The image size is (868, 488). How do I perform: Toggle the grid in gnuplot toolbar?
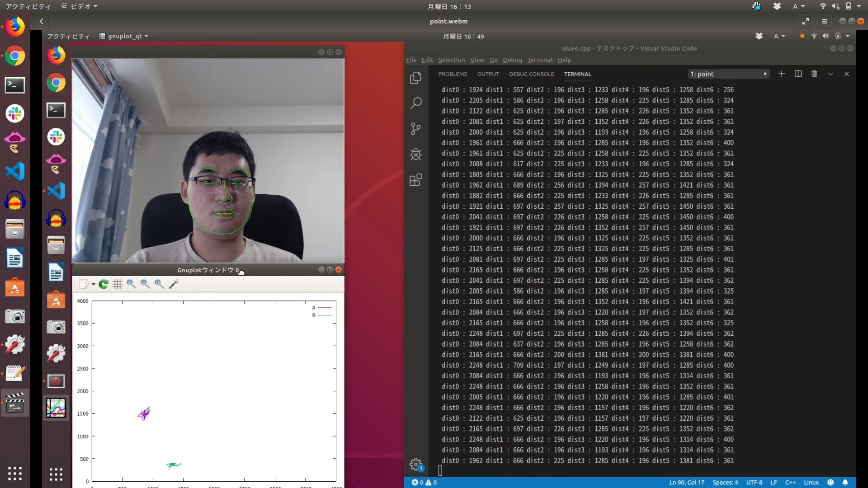click(x=118, y=284)
